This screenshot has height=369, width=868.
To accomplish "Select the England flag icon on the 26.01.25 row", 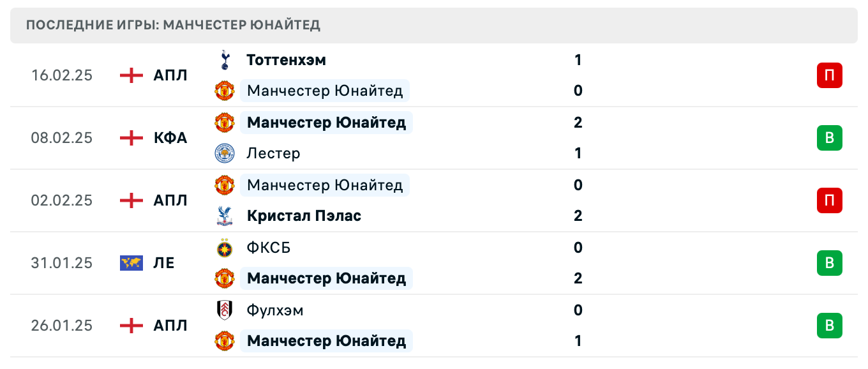I will point(130,326).
